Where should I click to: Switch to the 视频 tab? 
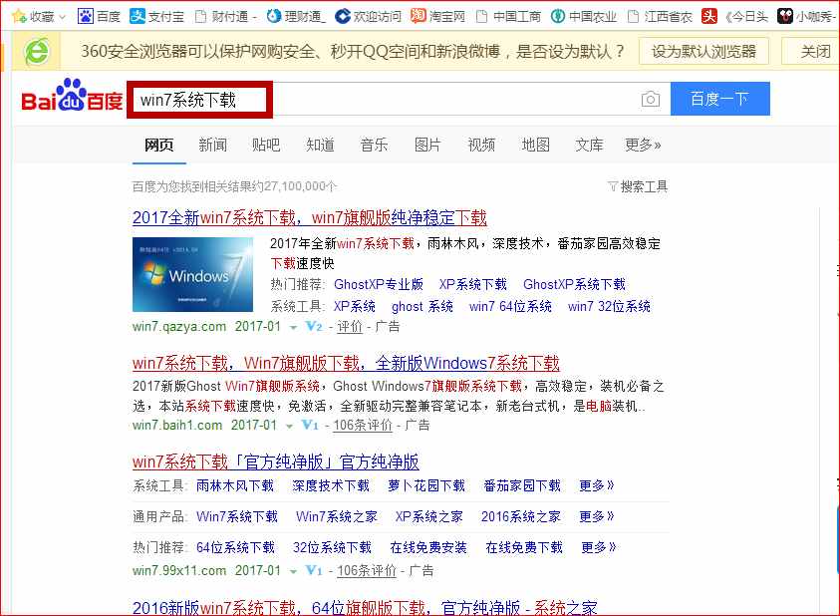481,145
